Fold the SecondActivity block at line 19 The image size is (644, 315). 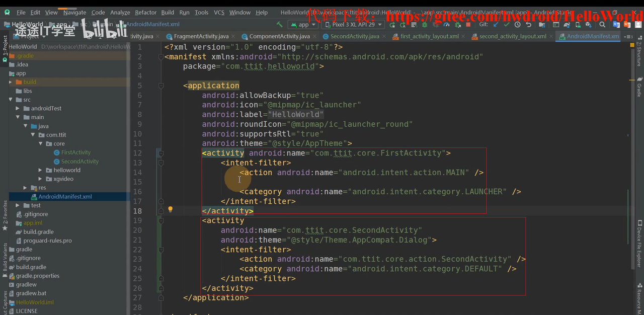pos(161,220)
